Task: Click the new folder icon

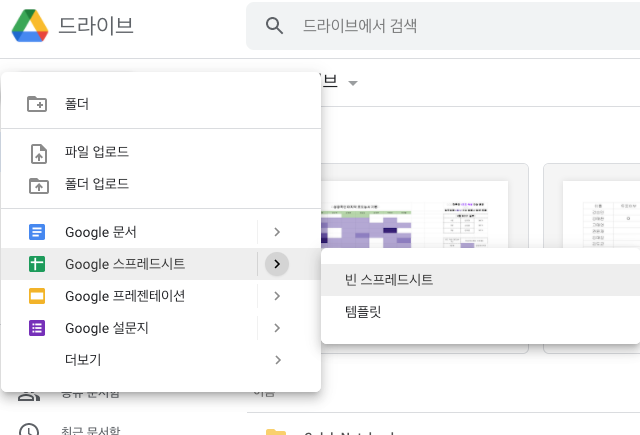Action: coord(37,104)
